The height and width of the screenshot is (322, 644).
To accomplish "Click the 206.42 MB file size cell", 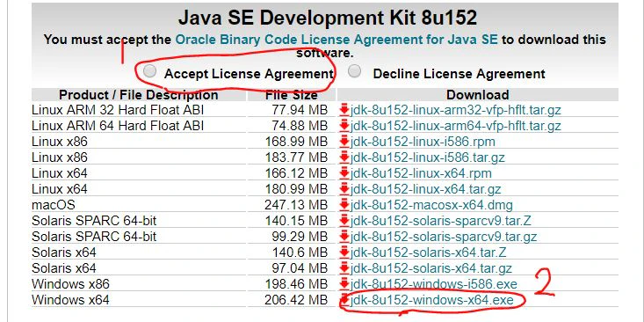I will click(x=297, y=300).
